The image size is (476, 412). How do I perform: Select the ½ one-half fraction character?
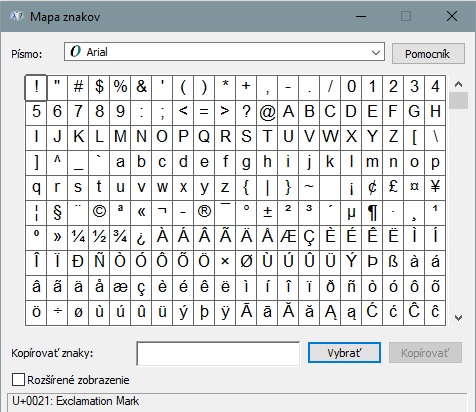[99, 237]
